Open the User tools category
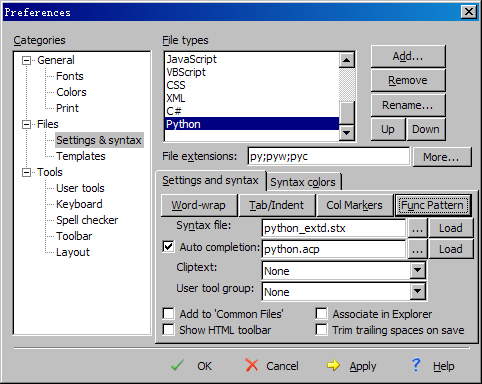This screenshot has height=384, width=482. click(80, 188)
